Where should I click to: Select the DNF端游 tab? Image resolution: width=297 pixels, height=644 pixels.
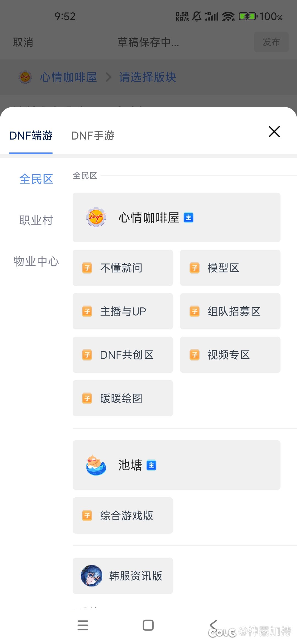(31, 136)
